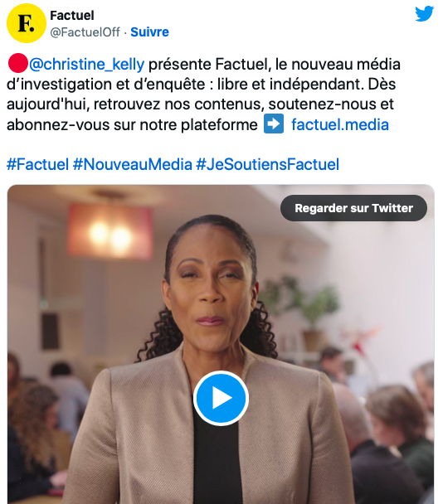This screenshot has width=443, height=504.
Task: Open the #NouveauMedia hashtag
Action: 133,164
